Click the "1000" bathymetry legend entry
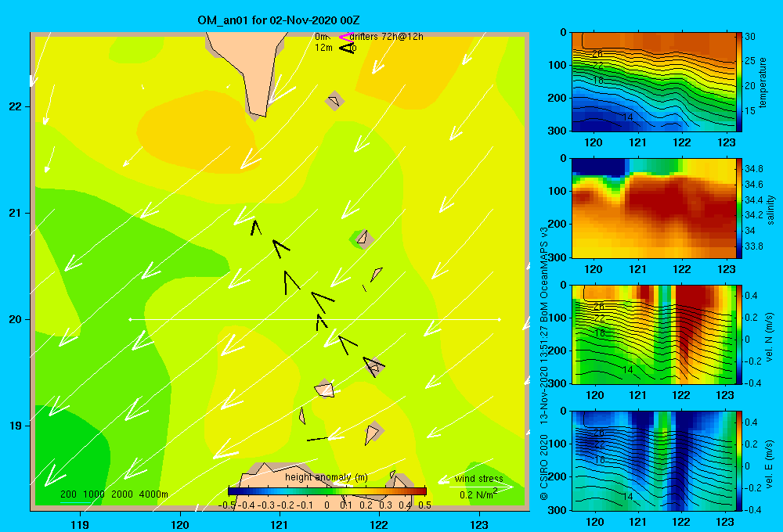 pos(94,494)
